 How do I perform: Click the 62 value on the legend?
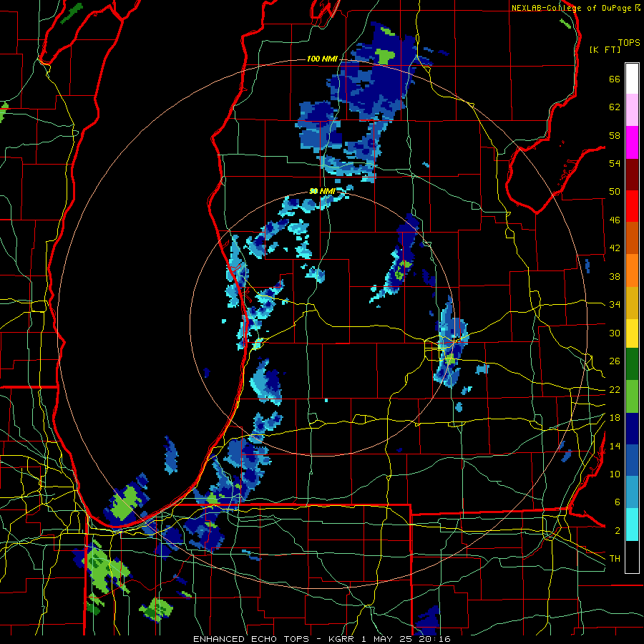(615, 107)
